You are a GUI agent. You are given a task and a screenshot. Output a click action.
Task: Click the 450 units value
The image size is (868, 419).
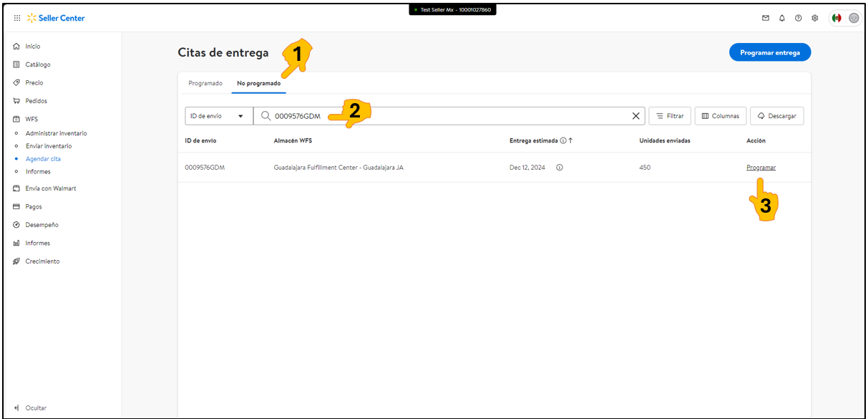tap(645, 168)
